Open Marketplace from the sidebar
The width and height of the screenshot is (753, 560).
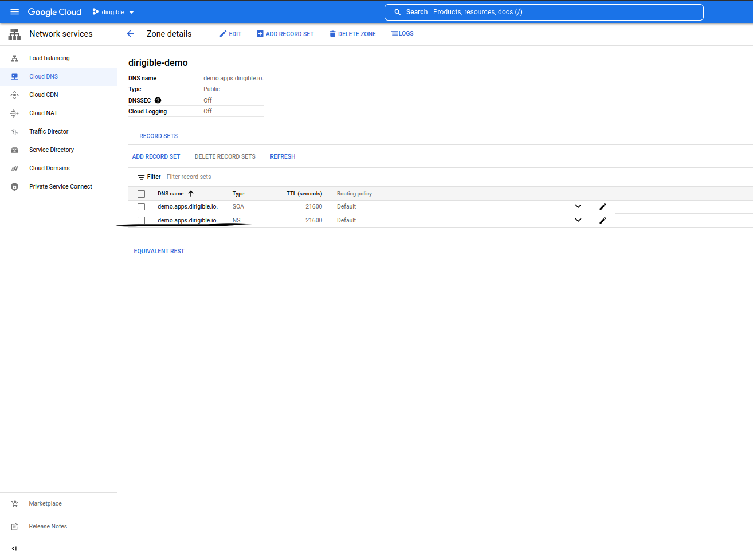point(45,504)
